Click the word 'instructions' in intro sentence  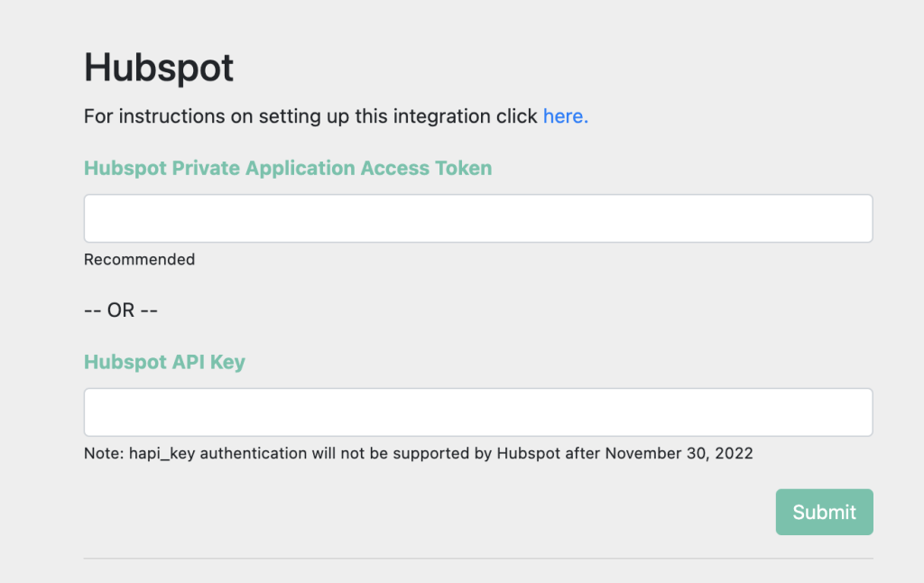(174, 116)
